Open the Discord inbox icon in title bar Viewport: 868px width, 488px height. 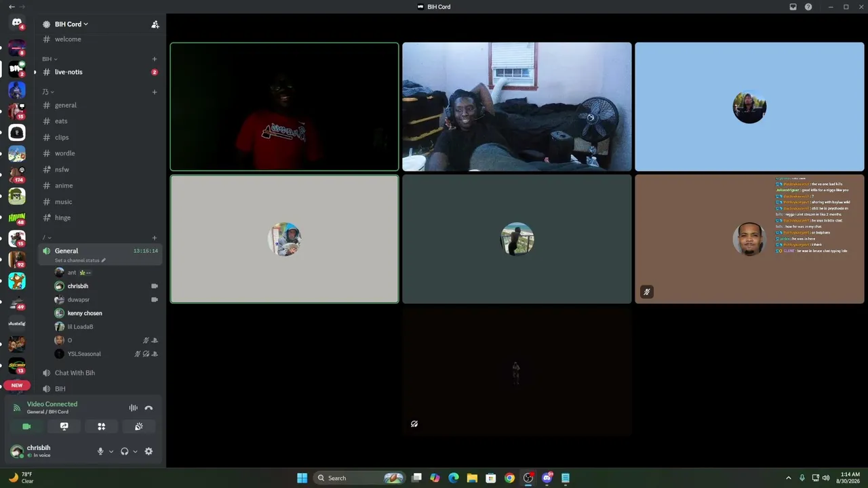click(x=793, y=7)
